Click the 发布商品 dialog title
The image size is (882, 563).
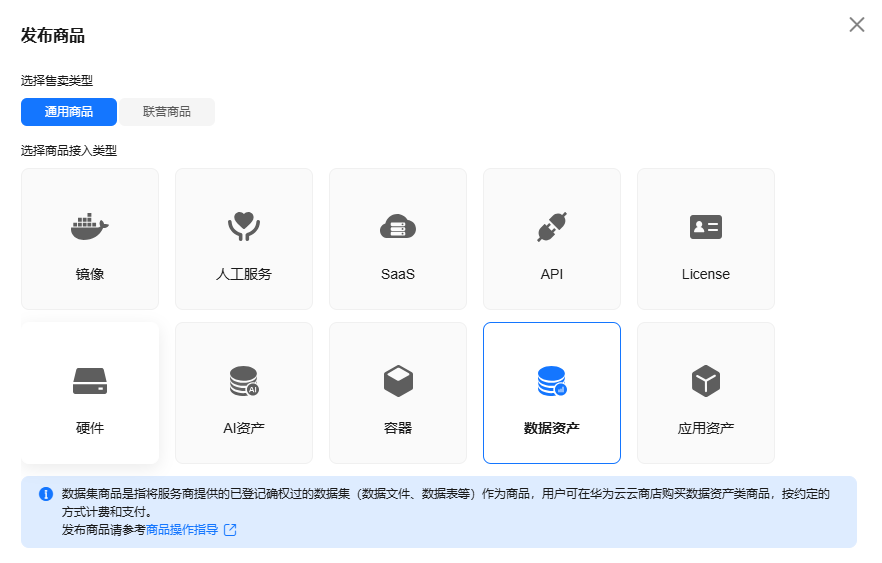[x=53, y=36]
